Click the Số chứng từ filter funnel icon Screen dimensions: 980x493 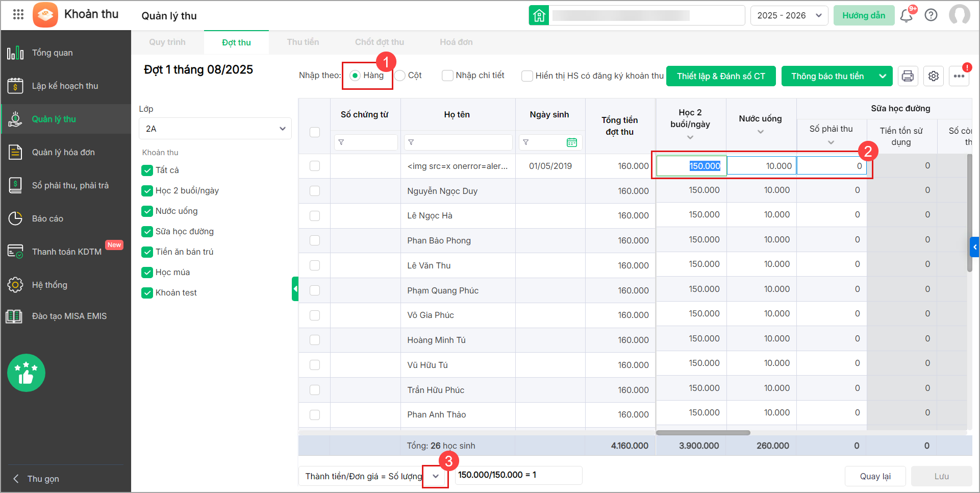pyautogui.click(x=341, y=142)
